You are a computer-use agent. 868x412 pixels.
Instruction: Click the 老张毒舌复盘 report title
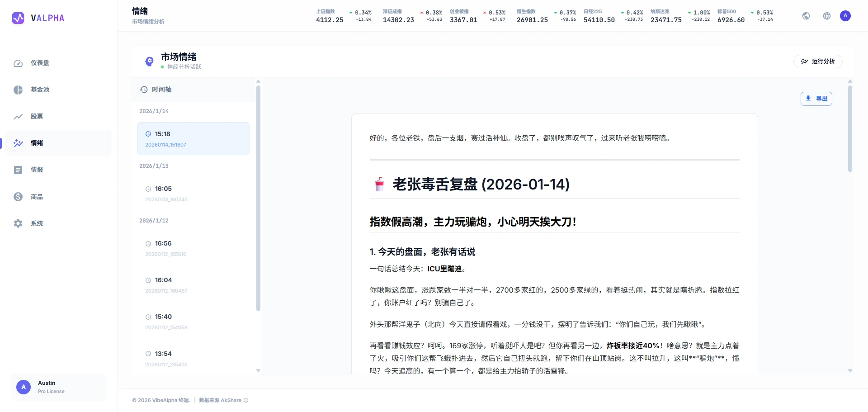481,184
